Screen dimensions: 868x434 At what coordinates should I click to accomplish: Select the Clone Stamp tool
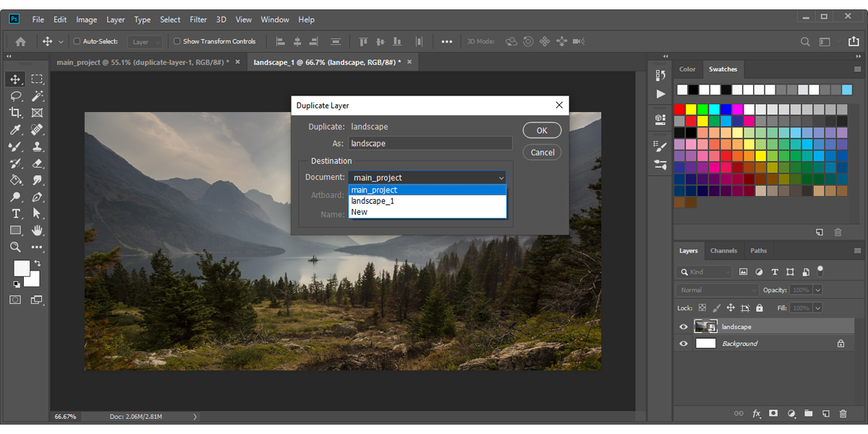click(38, 146)
